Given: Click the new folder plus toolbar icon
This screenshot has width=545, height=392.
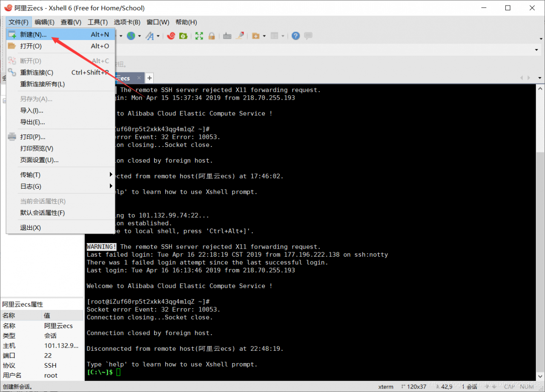Looking at the screenshot, I should pyautogui.click(x=256, y=36).
